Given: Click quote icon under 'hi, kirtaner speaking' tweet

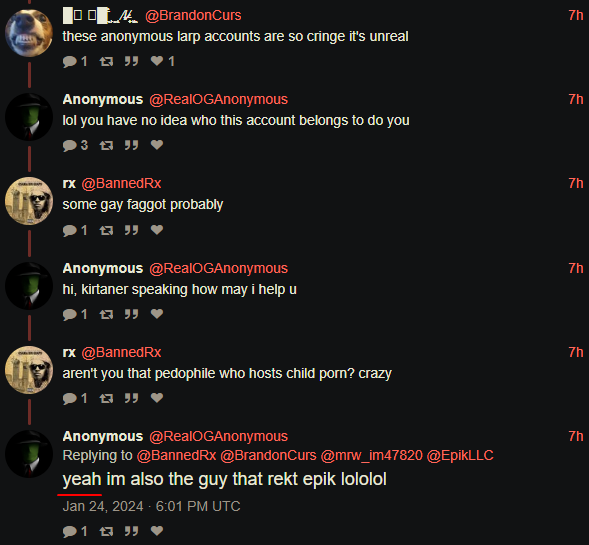Looking at the screenshot, I should coord(131,314).
